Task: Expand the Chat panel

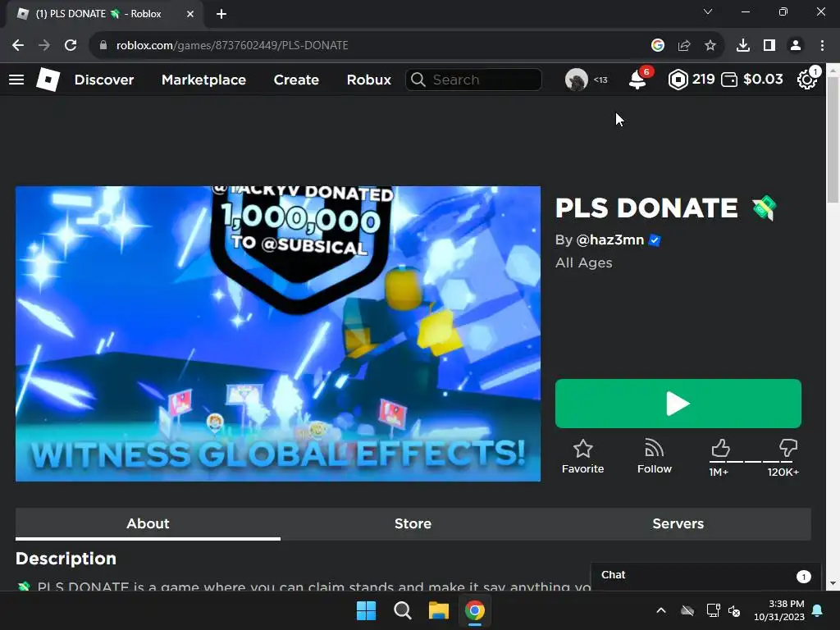Action: point(705,575)
